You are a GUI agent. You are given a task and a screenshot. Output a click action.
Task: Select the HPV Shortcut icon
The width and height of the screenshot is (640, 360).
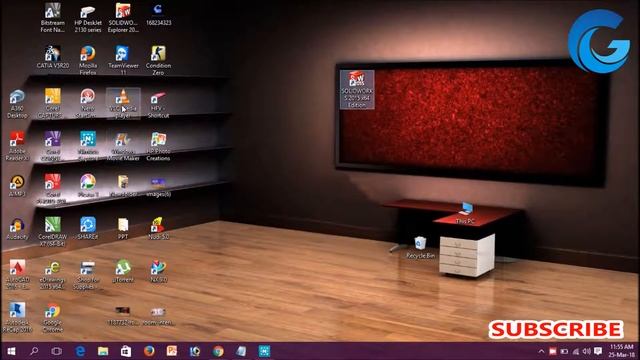(x=158, y=104)
